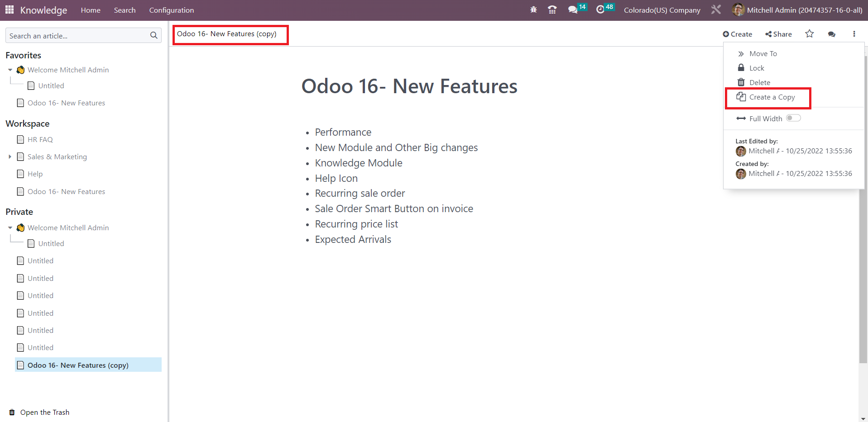Click the Created by avatar

[x=741, y=174]
